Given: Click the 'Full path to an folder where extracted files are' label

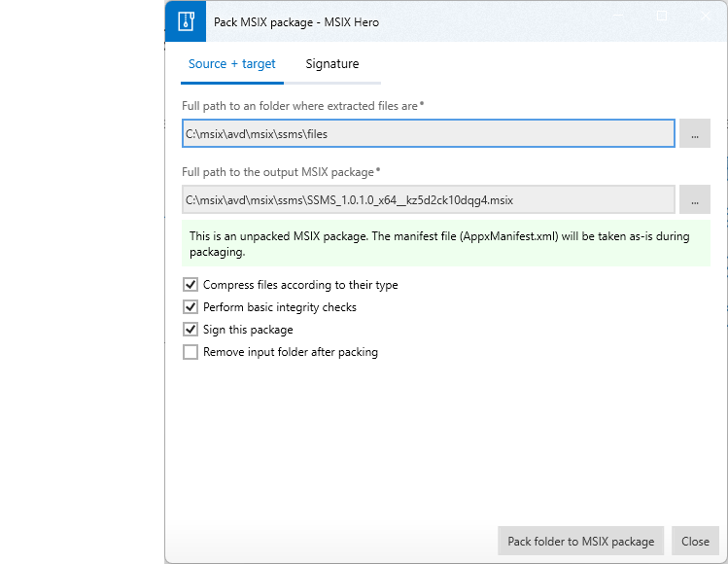Looking at the screenshot, I should pyautogui.click(x=302, y=106).
